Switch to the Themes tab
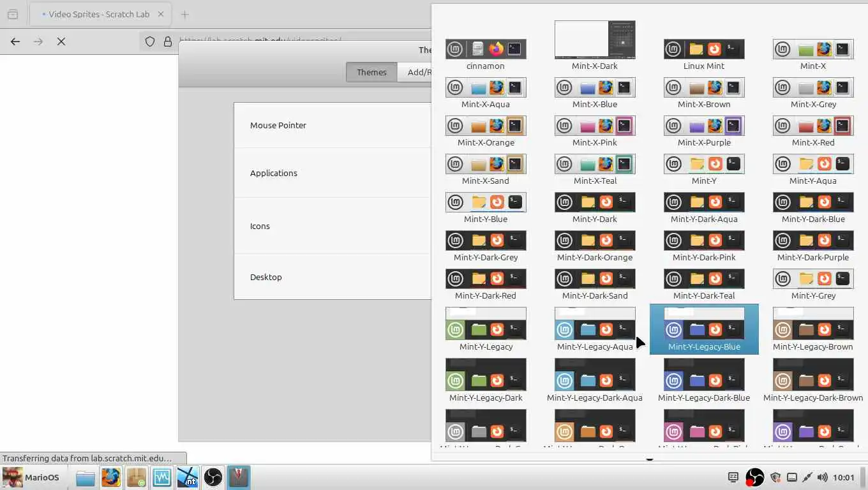 coord(371,72)
